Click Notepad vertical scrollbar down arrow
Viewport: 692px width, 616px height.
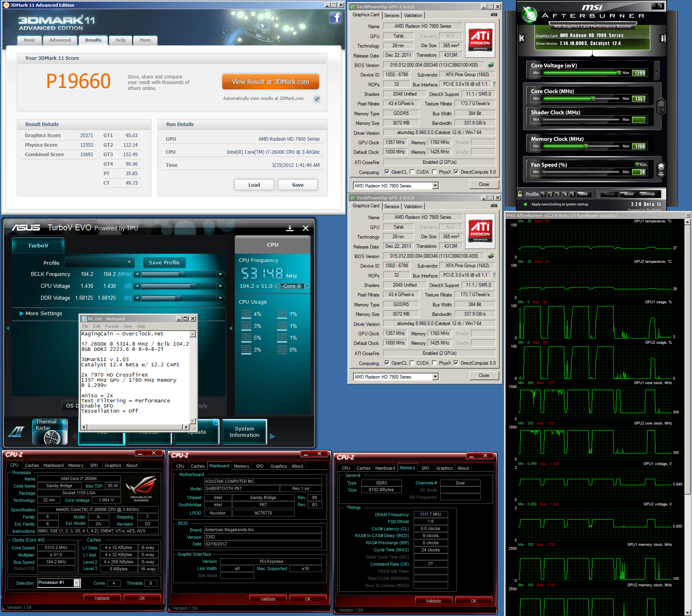coord(193,421)
